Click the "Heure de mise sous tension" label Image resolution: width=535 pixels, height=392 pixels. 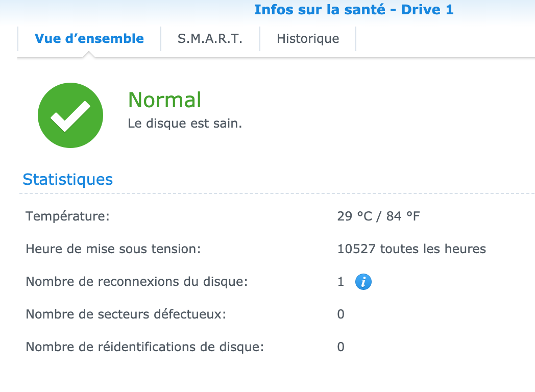113,249
